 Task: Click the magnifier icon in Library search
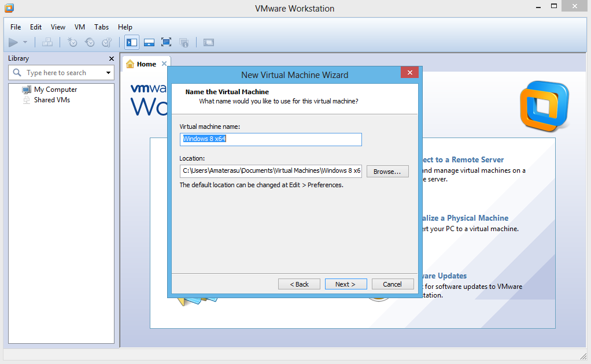click(x=17, y=72)
